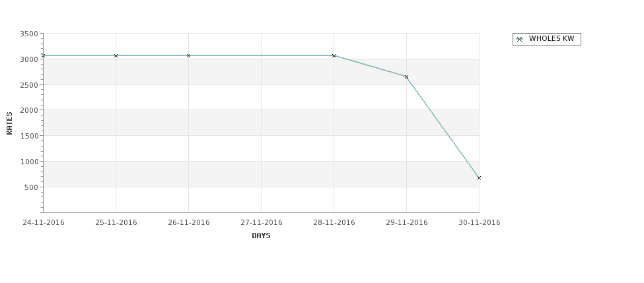This screenshot has height=283, width=644.
Task: Click the data point marker on 28-11-2016
Action: click(334, 55)
